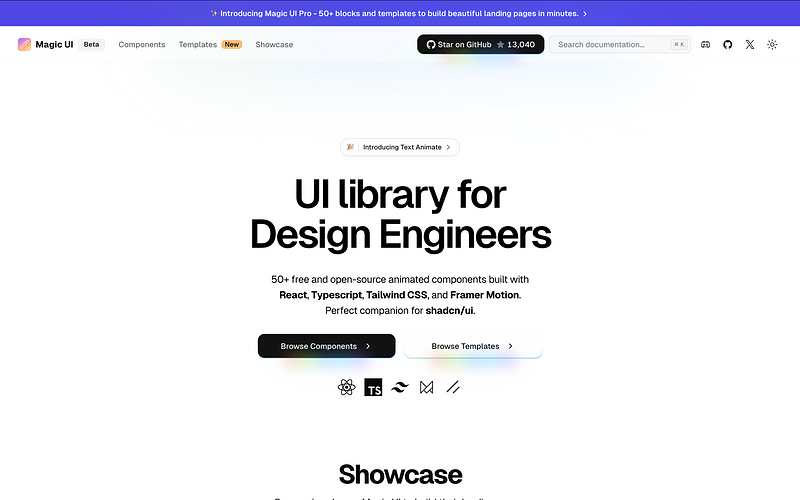Click the Introducing Magic UI Pro banner text
Viewport: 800px width, 500px height.
tap(399, 13)
